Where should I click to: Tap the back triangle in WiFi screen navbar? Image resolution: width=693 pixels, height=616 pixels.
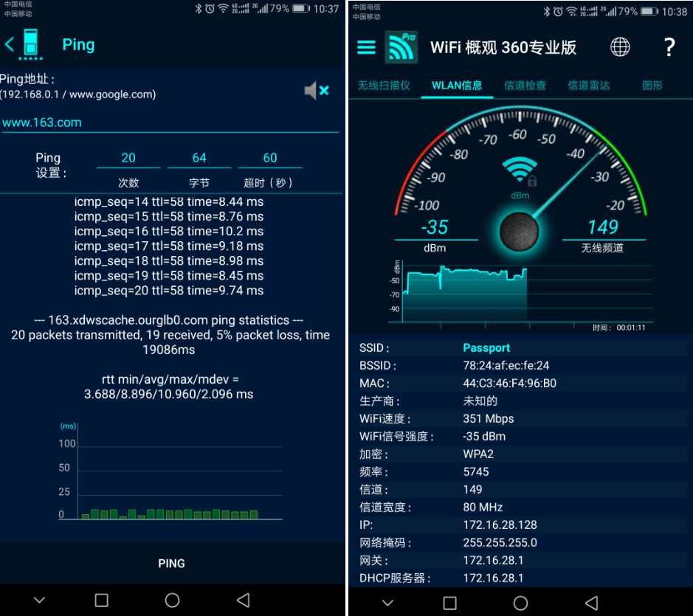591,603
